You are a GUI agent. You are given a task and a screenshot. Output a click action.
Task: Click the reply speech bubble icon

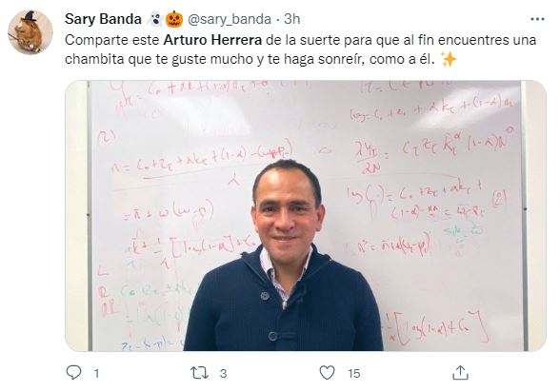pyautogui.click(x=74, y=373)
